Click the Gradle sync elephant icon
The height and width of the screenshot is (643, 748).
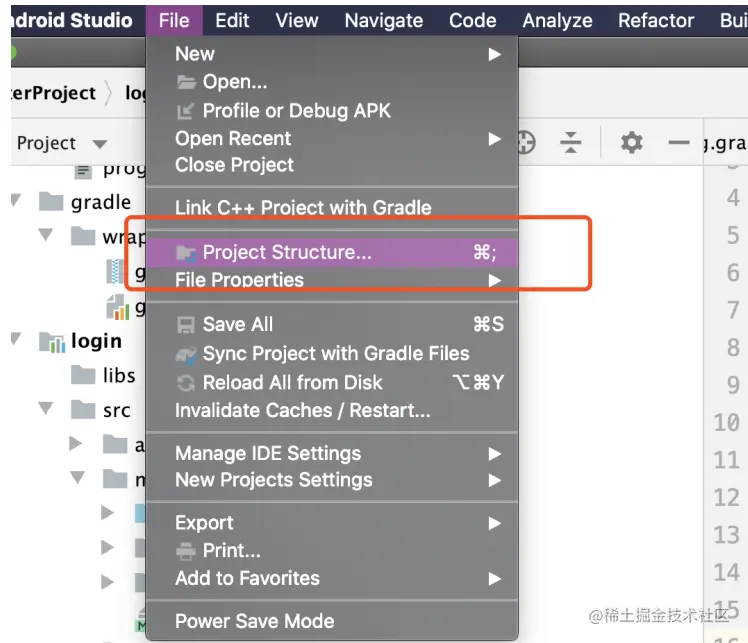(186, 354)
